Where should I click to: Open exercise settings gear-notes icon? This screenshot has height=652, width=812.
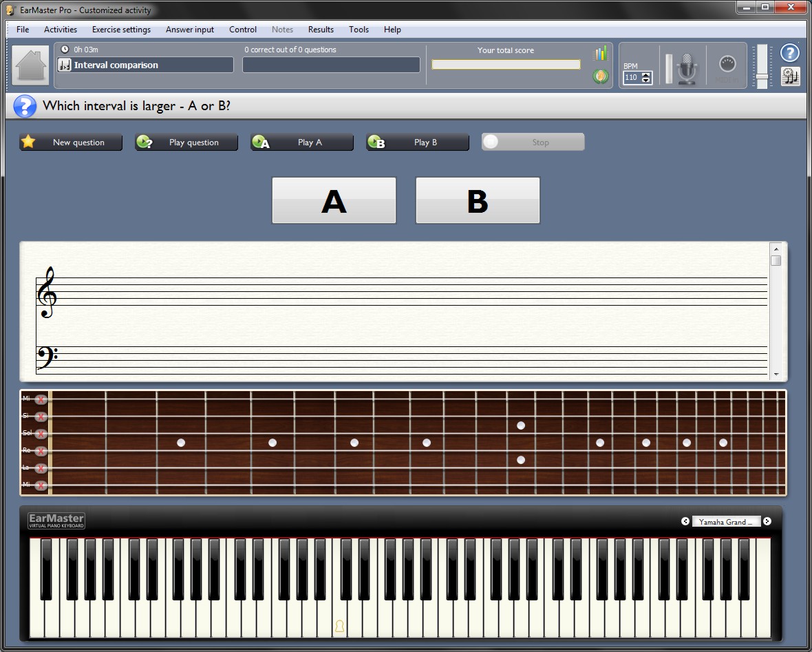pos(791,76)
